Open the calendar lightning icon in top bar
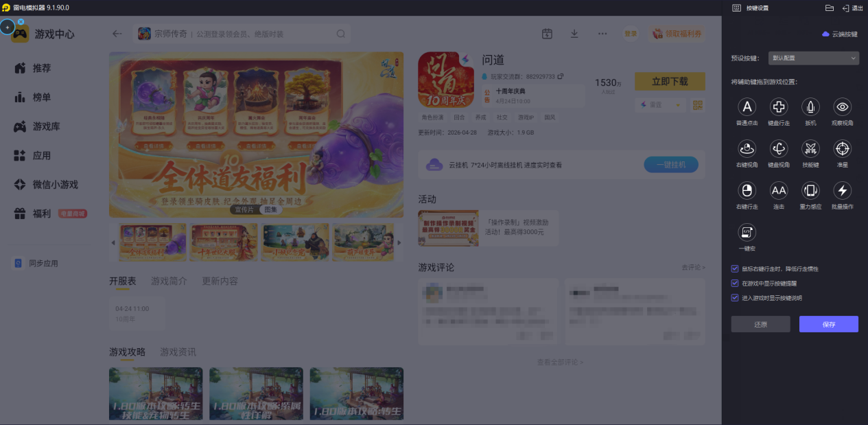 tap(547, 34)
